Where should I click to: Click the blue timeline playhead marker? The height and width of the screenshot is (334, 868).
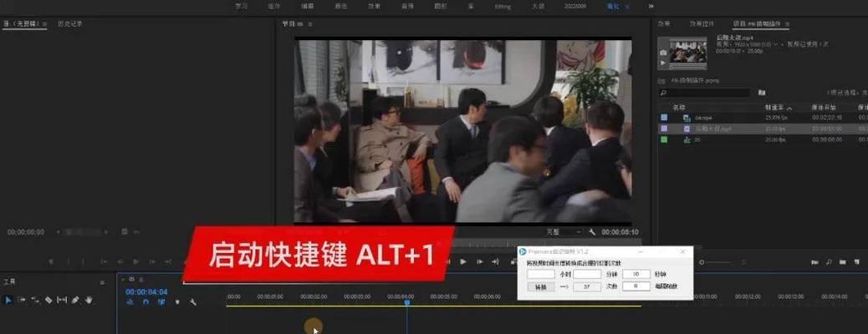[407, 302]
